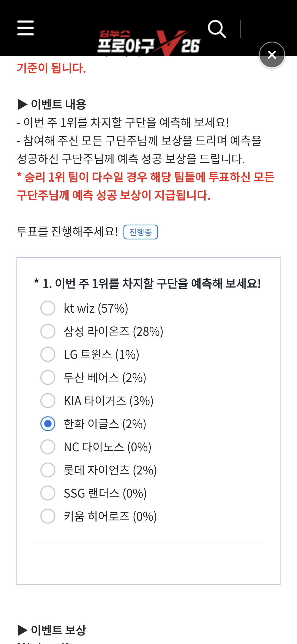Select LG 트윈스 radio button

point(48,354)
